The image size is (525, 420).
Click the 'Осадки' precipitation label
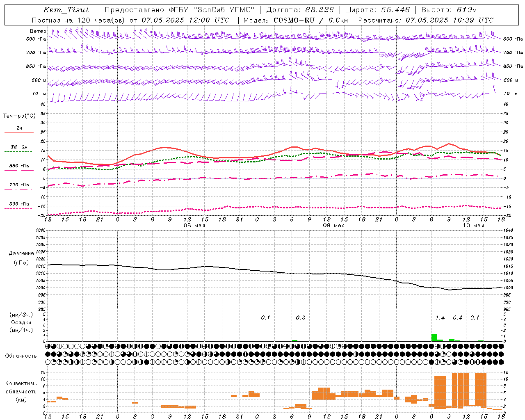click(21, 322)
